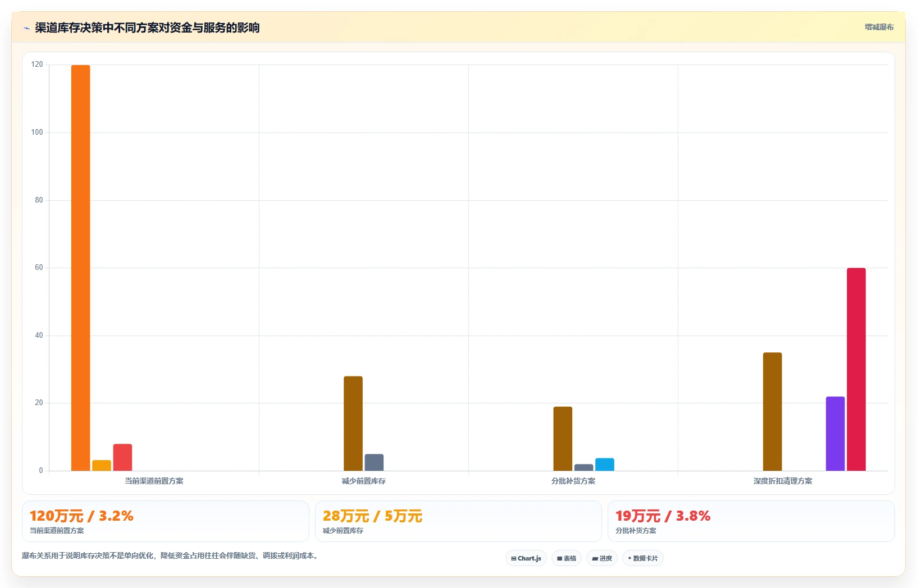
Task: Click the 分批补货方案 x-axis label
Action: (573, 481)
